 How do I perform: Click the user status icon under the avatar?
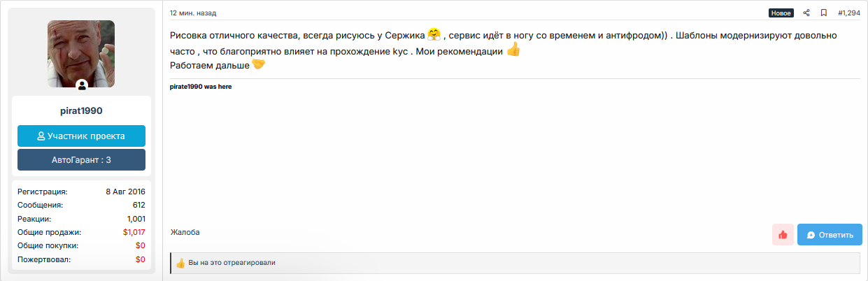coord(82,85)
